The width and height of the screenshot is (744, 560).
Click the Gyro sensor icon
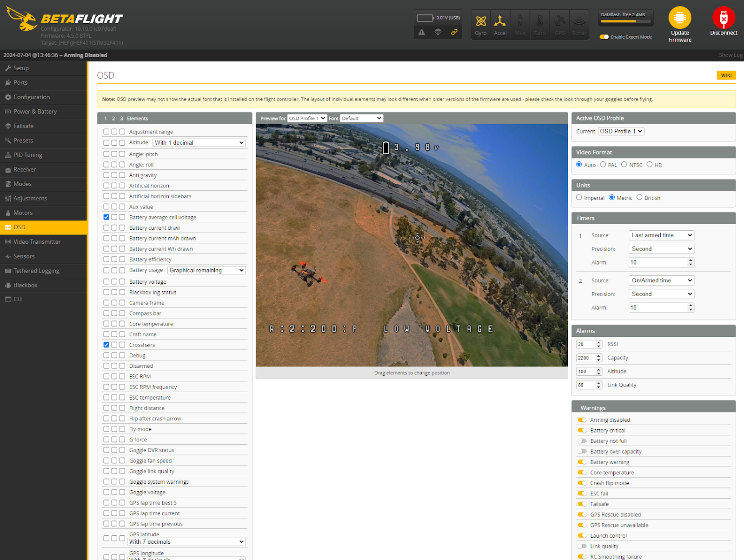pyautogui.click(x=480, y=21)
